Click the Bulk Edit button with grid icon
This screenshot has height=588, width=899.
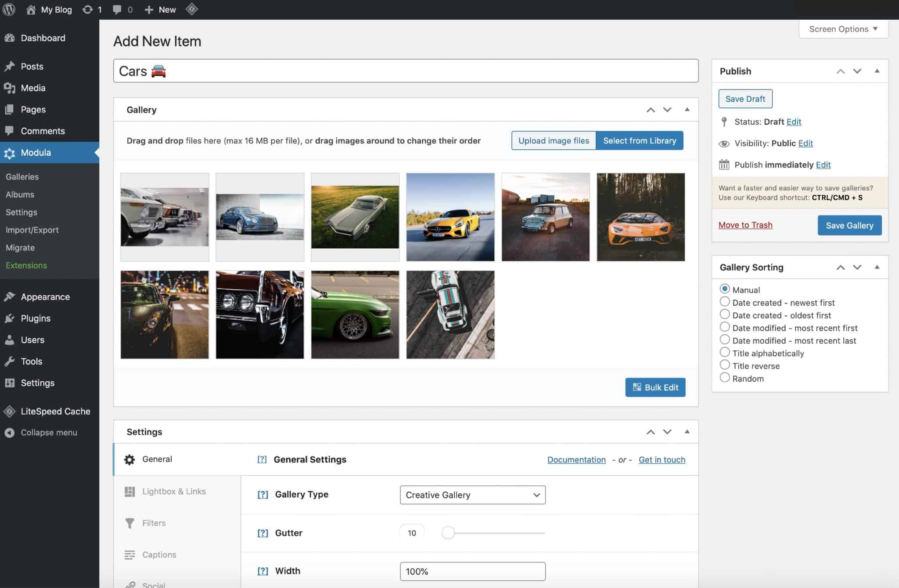click(x=655, y=387)
